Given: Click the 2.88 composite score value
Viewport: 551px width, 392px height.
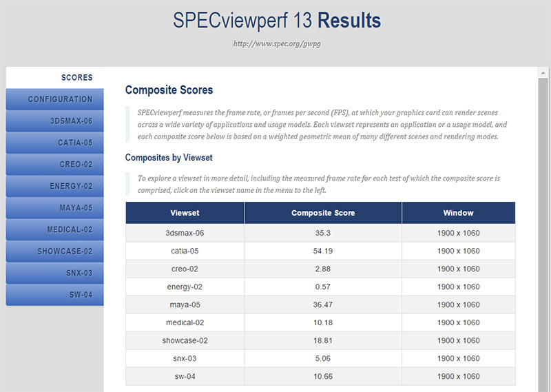Looking at the screenshot, I should coord(323,269).
